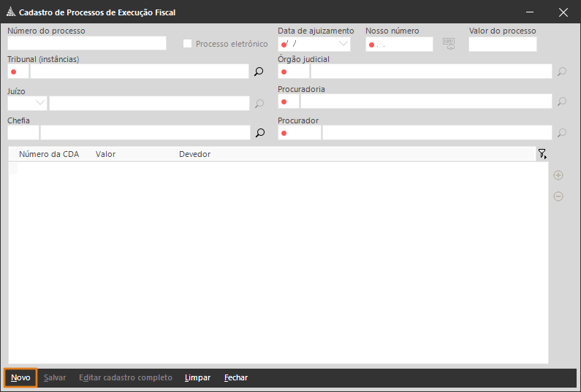Click the Procurador search magnifier icon
The image size is (581, 392).
(561, 133)
